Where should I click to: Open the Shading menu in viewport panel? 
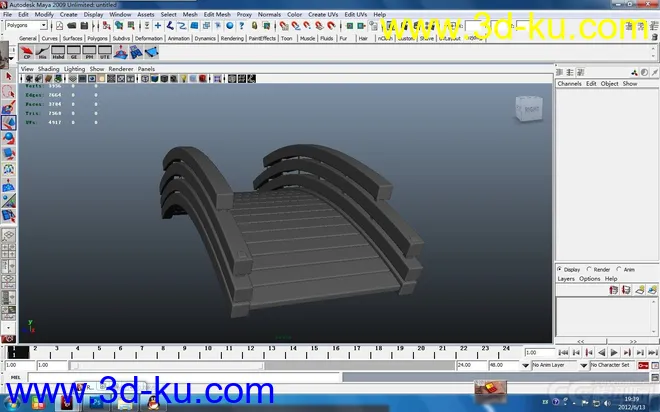(48, 69)
